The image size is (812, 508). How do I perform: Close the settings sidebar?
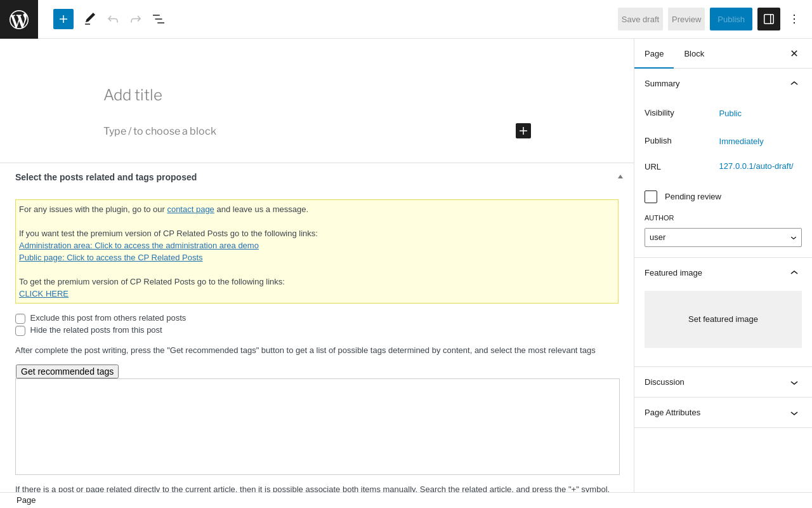(794, 53)
